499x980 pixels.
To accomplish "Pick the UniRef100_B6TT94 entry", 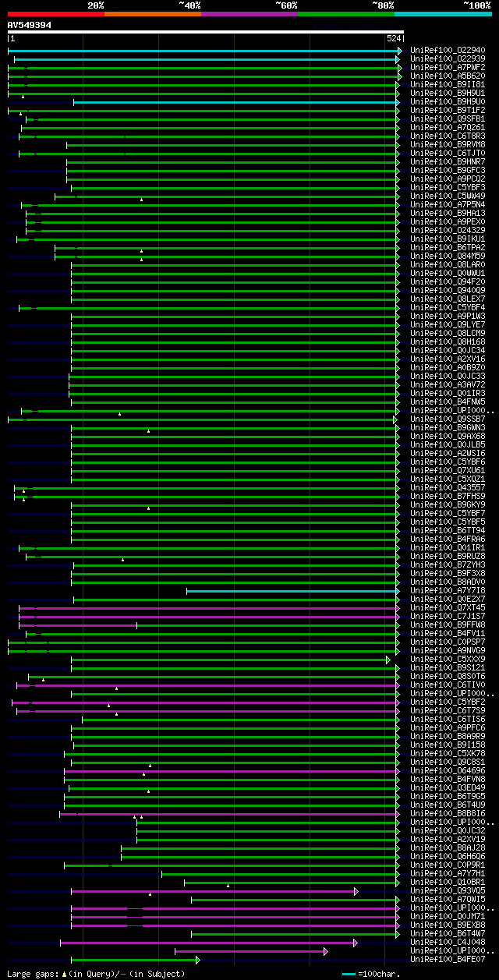I will click(x=448, y=531).
